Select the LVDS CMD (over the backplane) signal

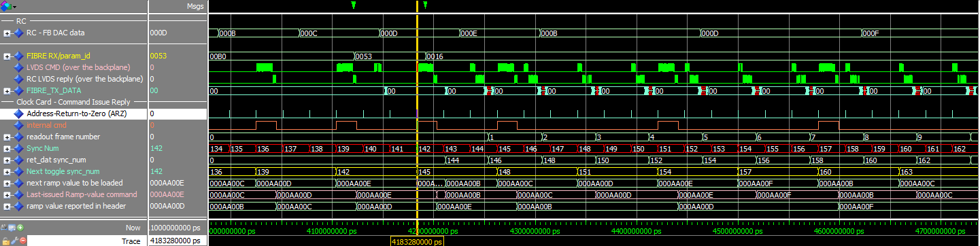tap(73, 67)
